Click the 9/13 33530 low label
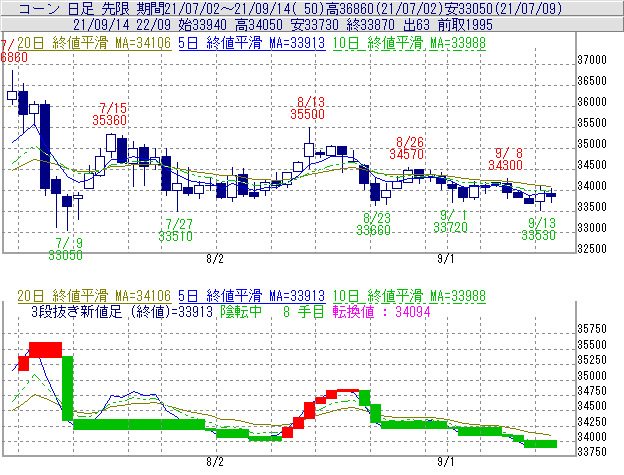This screenshot has height=475, width=624. point(538,229)
